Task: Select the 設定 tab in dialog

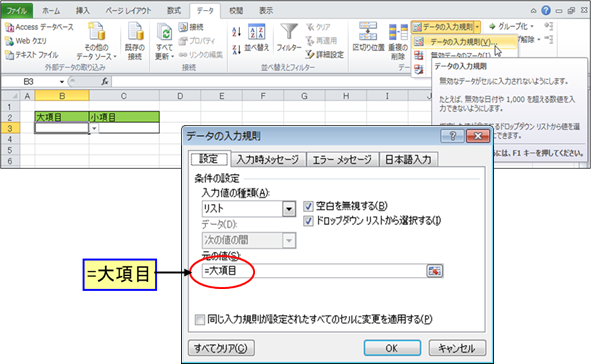Action: (209, 159)
